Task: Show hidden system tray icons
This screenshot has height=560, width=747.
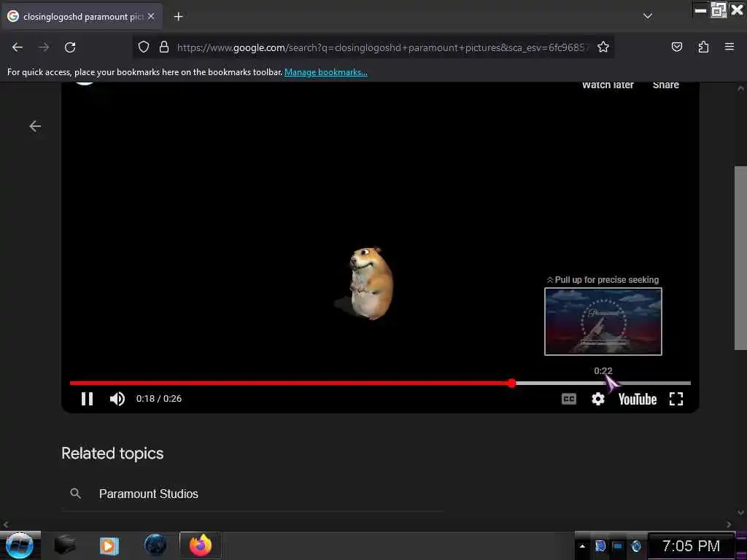Action: [582, 546]
